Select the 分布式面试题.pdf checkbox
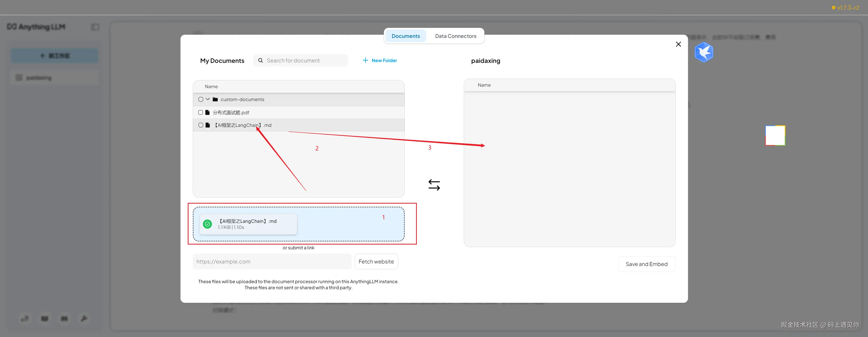 [x=201, y=112]
